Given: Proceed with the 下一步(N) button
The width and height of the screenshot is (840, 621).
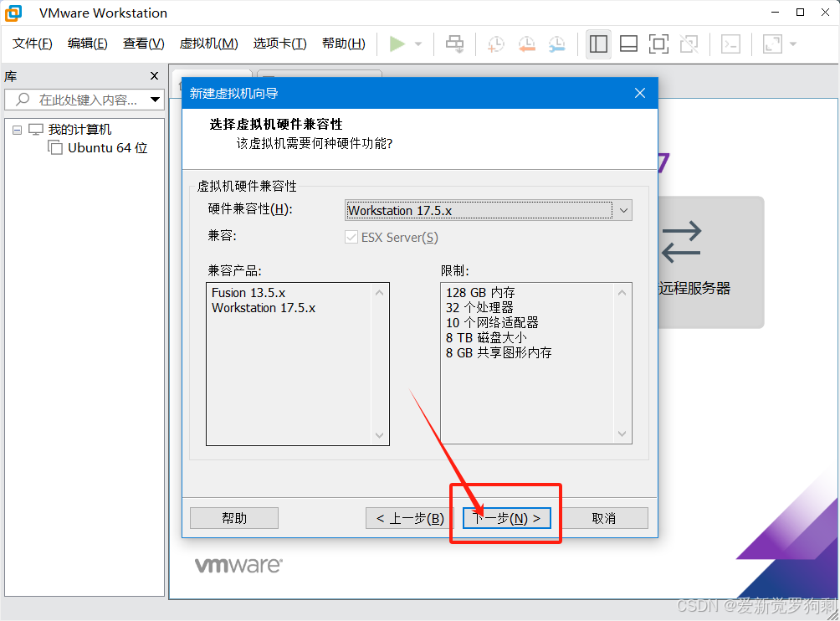Looking at the screenshot, I should (507, 518).
